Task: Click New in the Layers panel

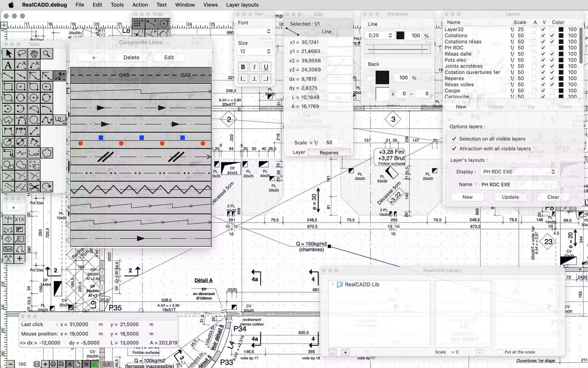Action: coord(461,107)
